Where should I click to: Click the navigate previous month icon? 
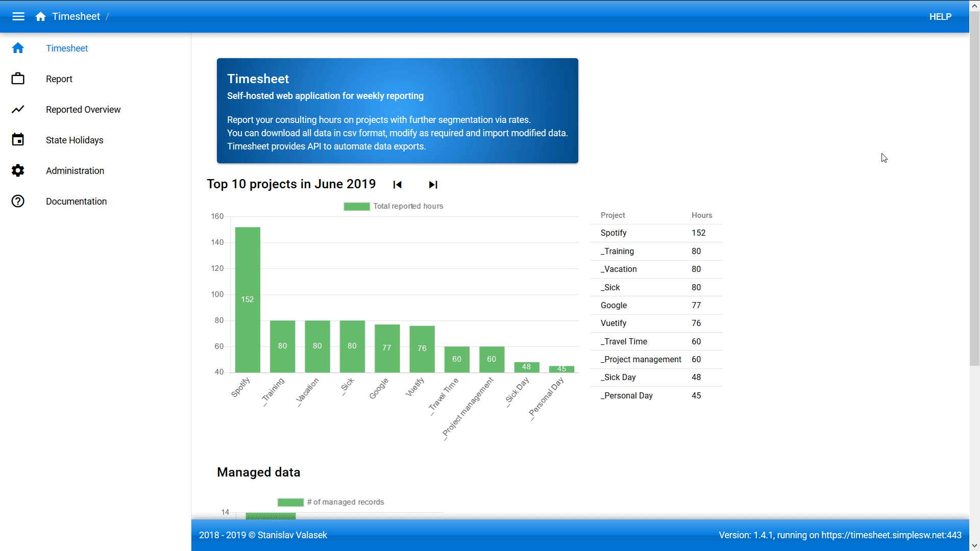[397, 184]
